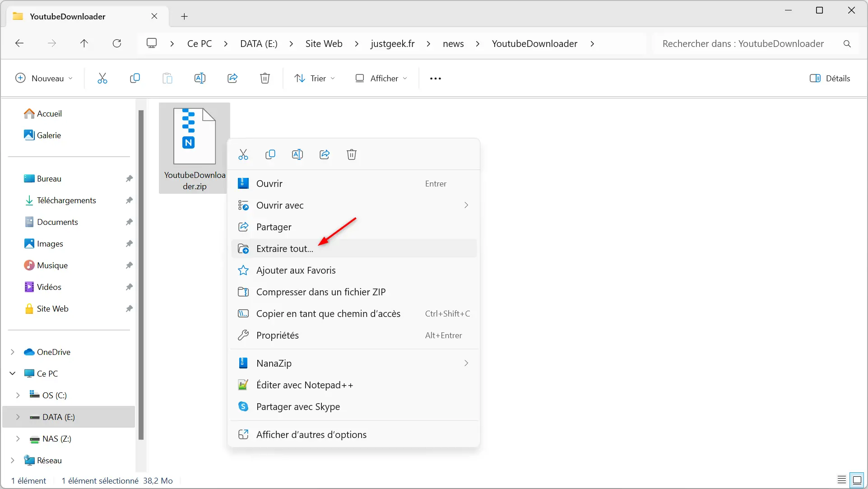Open the Trier sort dropdown
This screenshot has width=868, height=489.
coord(315,79)
